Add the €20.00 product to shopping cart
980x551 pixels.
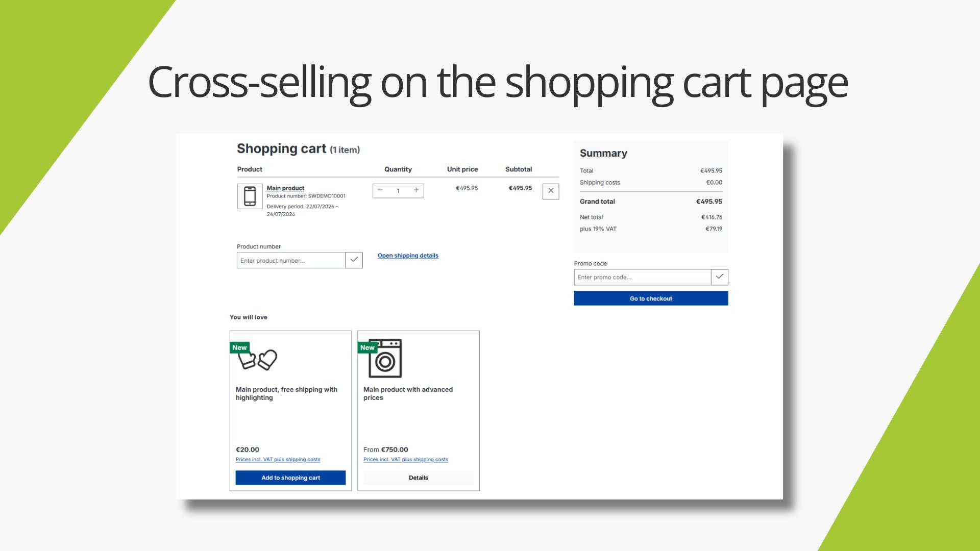290,478
